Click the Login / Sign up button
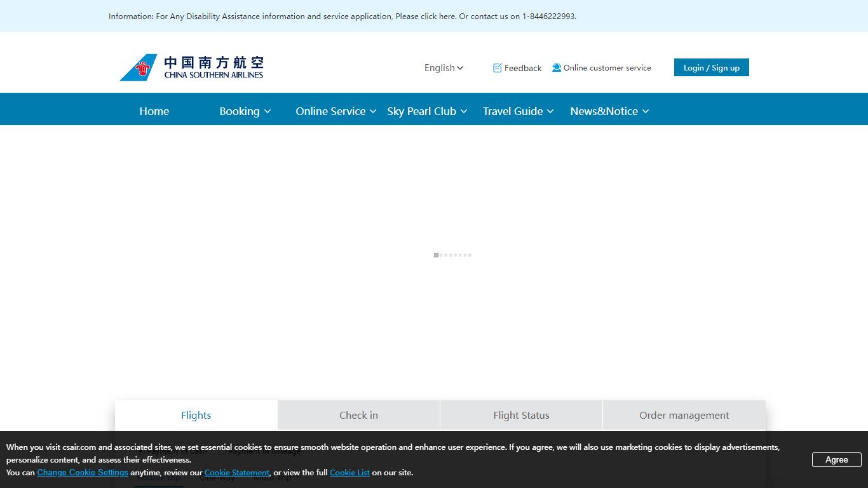 pos(711,68)
